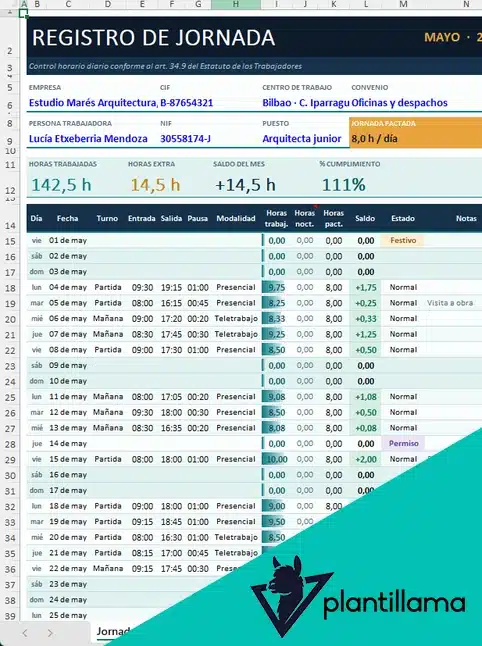Click the Permiso status on 14 de may
Image resolution: width=482 pixels, height=646 pixels.
click(x=403, y=443)
